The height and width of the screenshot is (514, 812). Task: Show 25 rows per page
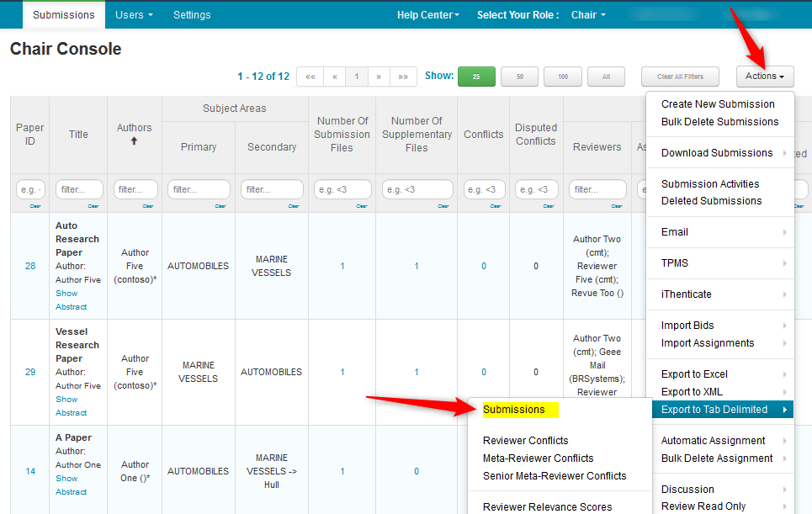click(x=476, y=77)
